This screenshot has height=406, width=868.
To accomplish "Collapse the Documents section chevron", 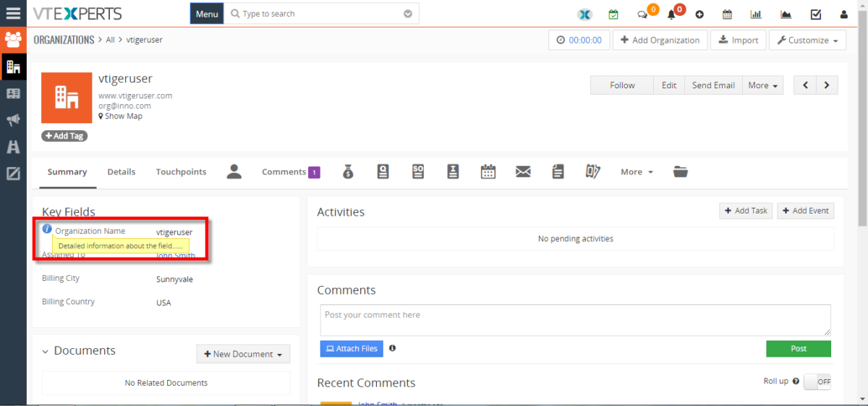I will point(45,351).
